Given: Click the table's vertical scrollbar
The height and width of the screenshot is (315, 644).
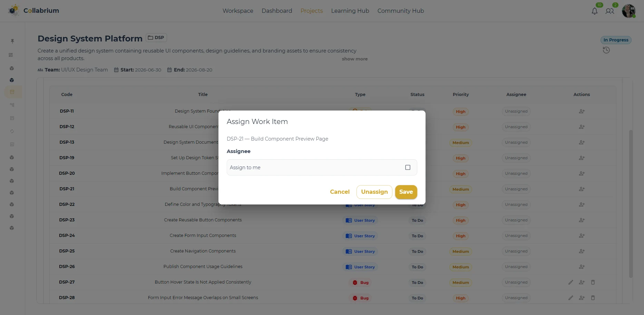Looking at the screenshot, I should tap(631, 204).
